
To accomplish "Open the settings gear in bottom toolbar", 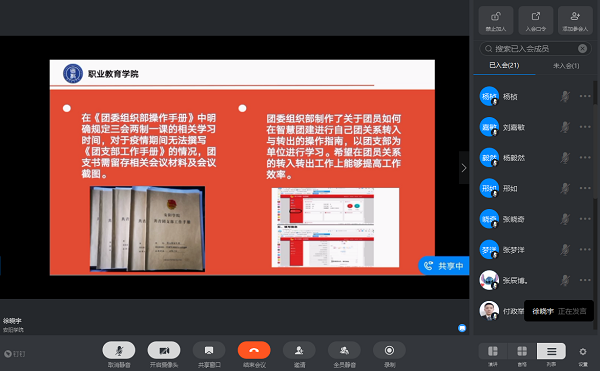I will click(x=583, y=351).
